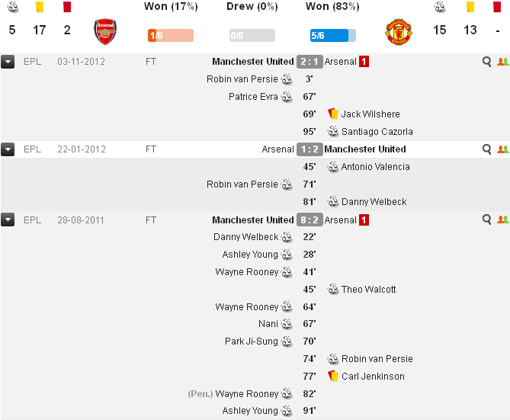View lineups icon for 03-11-2012 match
The height and width of the screenshot is (420, 510).
pos(502,62)
